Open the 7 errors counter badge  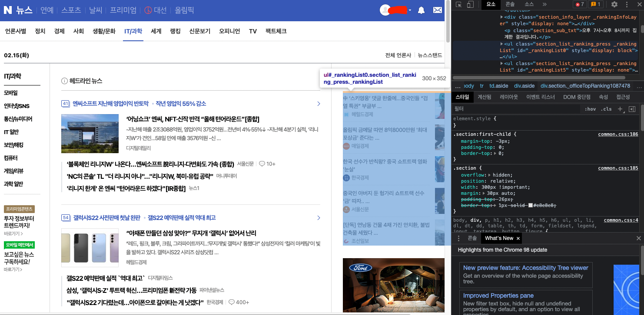pos(580,4)
